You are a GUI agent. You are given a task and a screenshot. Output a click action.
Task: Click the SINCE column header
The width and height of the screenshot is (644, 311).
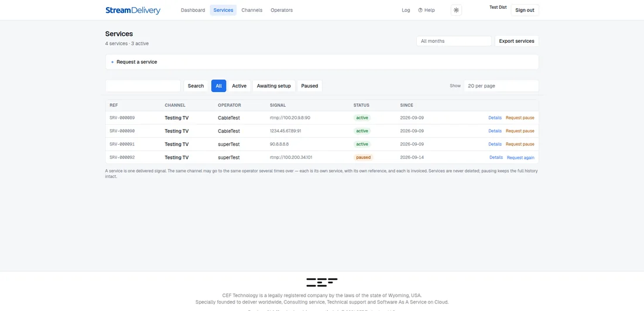click(x=407, y=105)
